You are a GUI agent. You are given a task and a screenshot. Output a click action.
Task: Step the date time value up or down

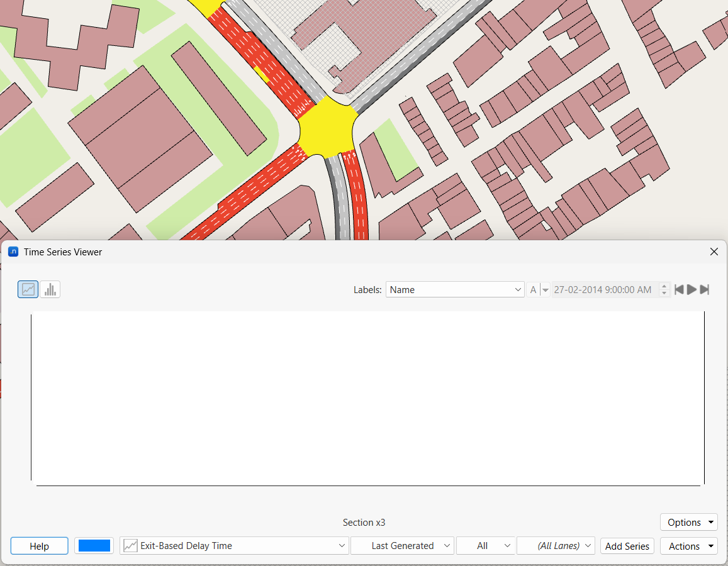point(664,290)
